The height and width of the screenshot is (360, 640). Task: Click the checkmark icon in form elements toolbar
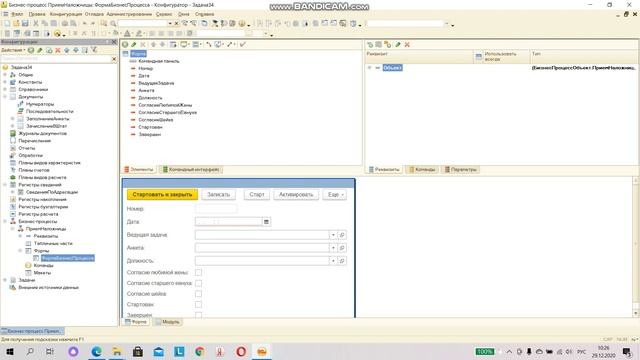tap(243, 44)
